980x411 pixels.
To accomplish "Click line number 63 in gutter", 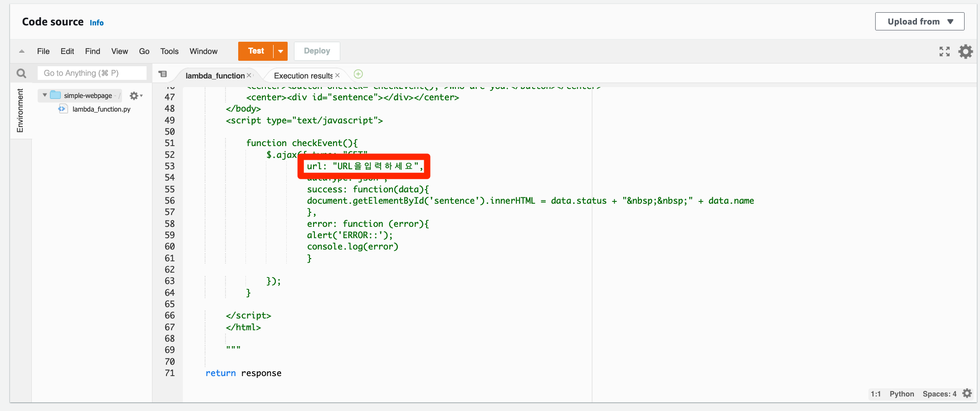I will [170, 281].
